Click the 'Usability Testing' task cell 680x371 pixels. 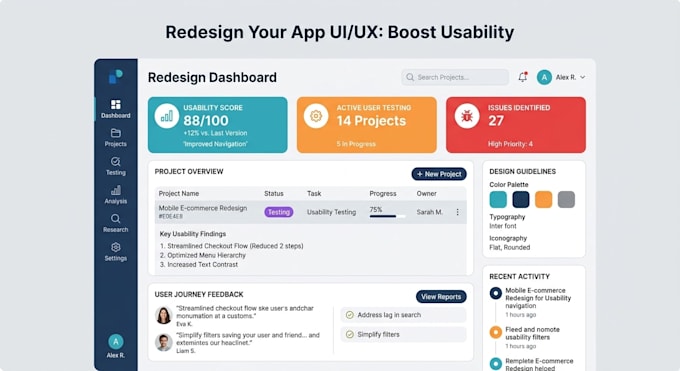click(x=331, y=212)
